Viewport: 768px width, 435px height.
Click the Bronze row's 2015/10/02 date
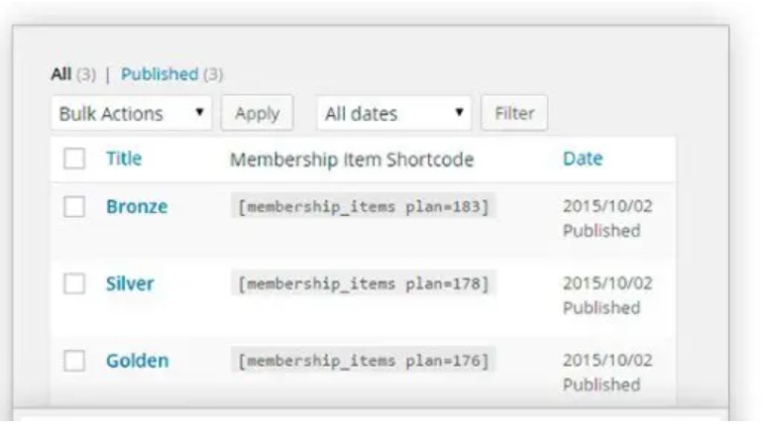coord(607,207)
